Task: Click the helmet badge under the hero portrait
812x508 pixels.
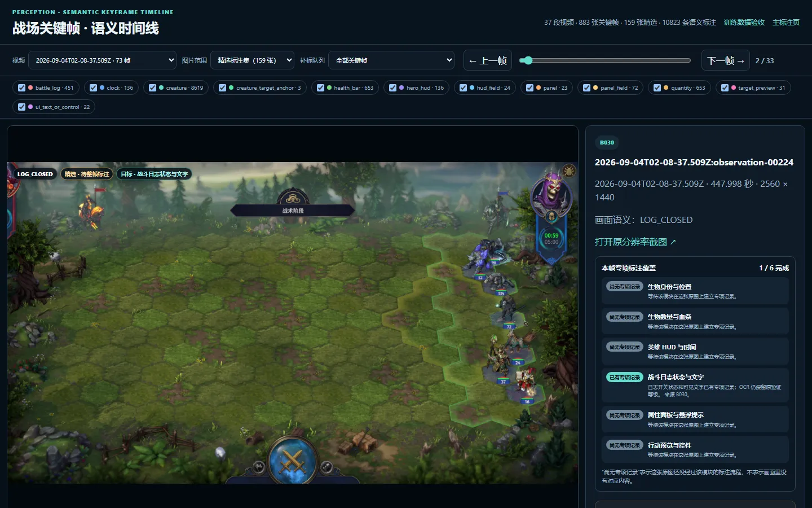Action: 551,216
